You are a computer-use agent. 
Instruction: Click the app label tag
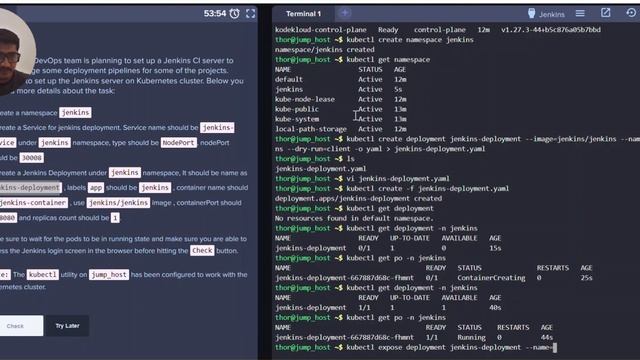(96, 187)
